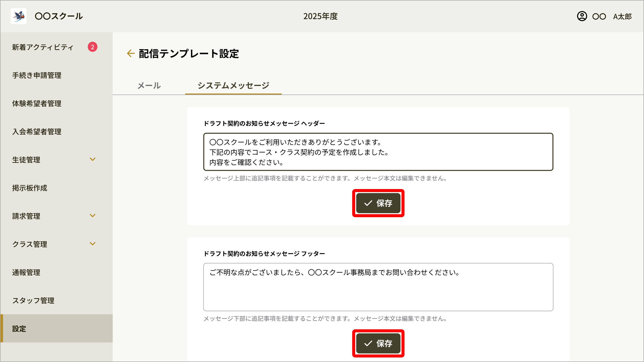Go back using the arrow beside 配信テンプレート設定
Image resolution: width=644 pixels, height=362 pixels.
point(131,53)
